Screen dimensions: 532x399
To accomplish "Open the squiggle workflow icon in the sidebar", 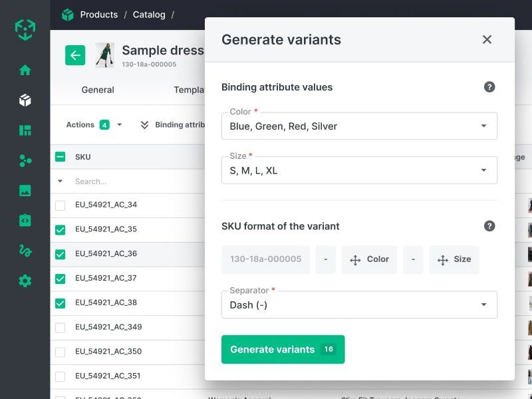I will 25,251.
